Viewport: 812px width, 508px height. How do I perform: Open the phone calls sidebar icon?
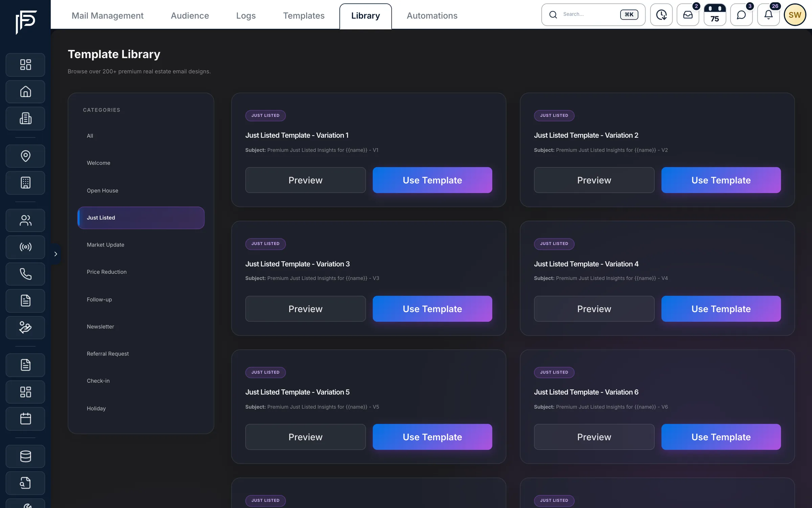pyautogui.click(x=25, y=274)
